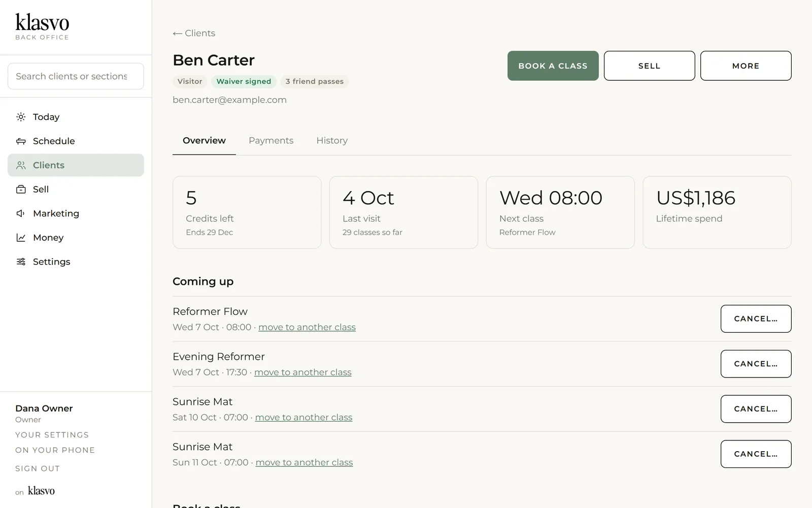Switch to the Payments tab
The width and height of the screenshot is (812, 508).
(271, 141)
